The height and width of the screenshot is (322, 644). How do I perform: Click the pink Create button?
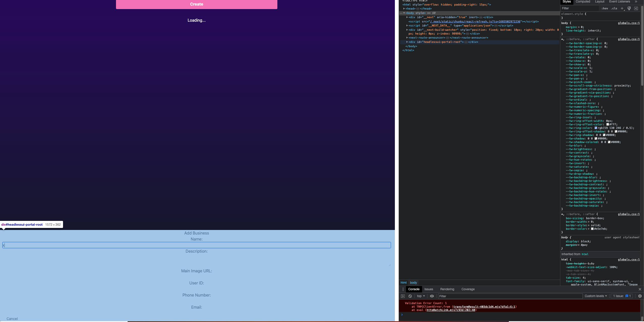pos(196,4)
